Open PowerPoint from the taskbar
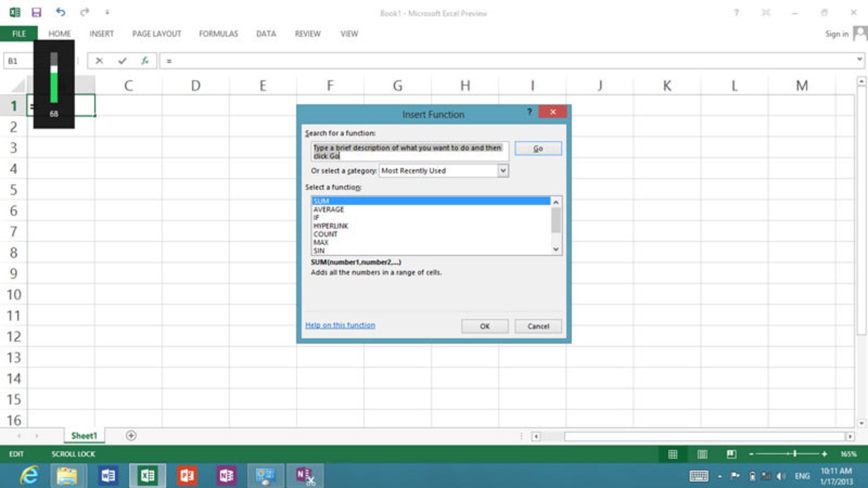868x488 pixels. (187, 476)
